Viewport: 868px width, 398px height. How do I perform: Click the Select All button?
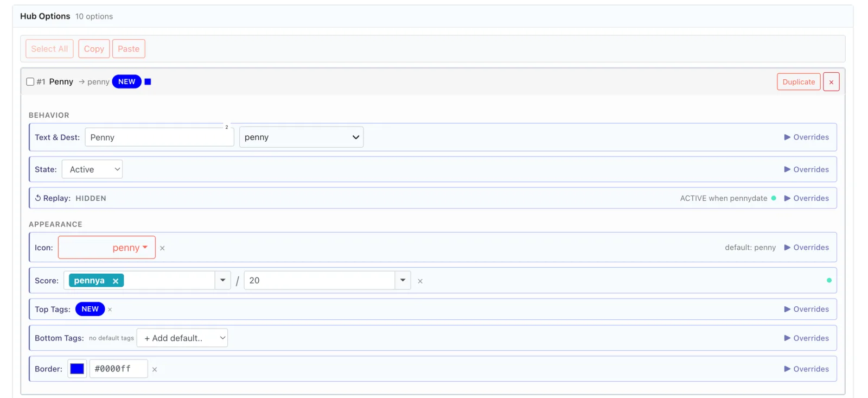click(49, 49)
